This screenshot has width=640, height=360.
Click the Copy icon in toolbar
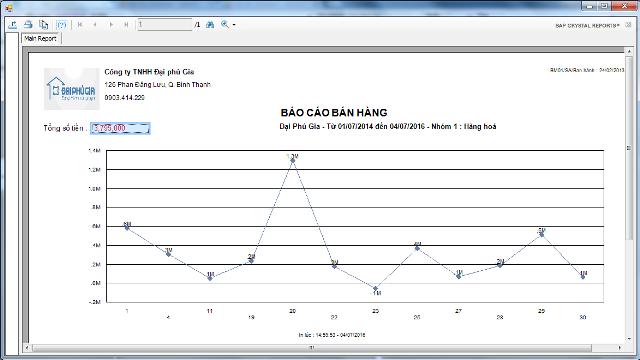pyautogui.click(x=44, y=24)
